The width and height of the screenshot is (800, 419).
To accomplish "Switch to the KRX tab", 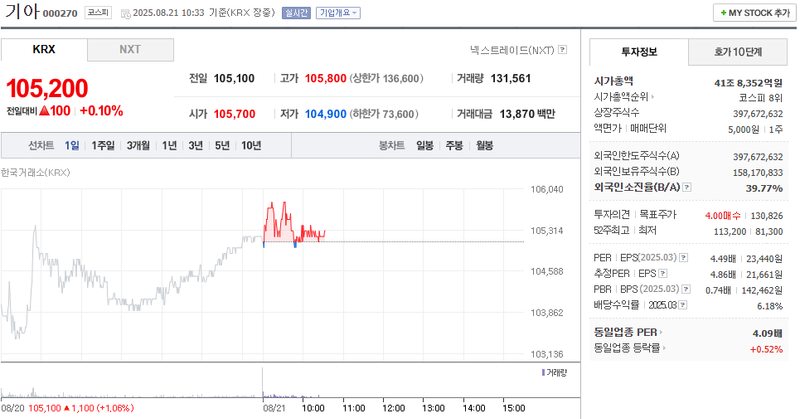I will click(x=44, y=50).
